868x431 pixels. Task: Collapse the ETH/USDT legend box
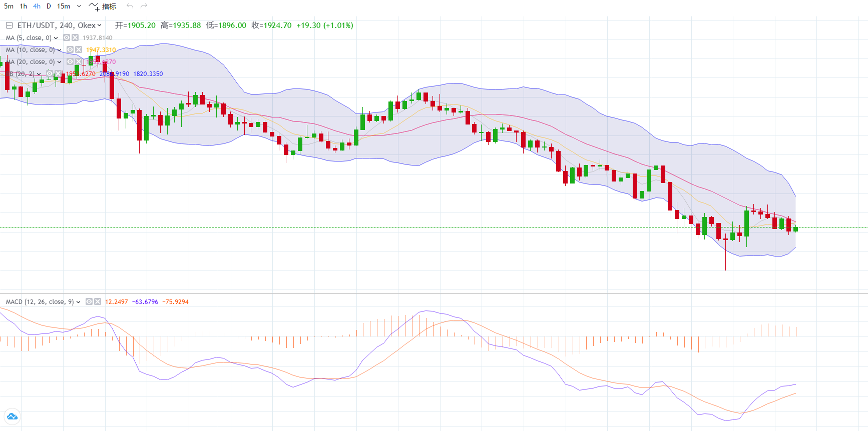(x=9, y=25)
